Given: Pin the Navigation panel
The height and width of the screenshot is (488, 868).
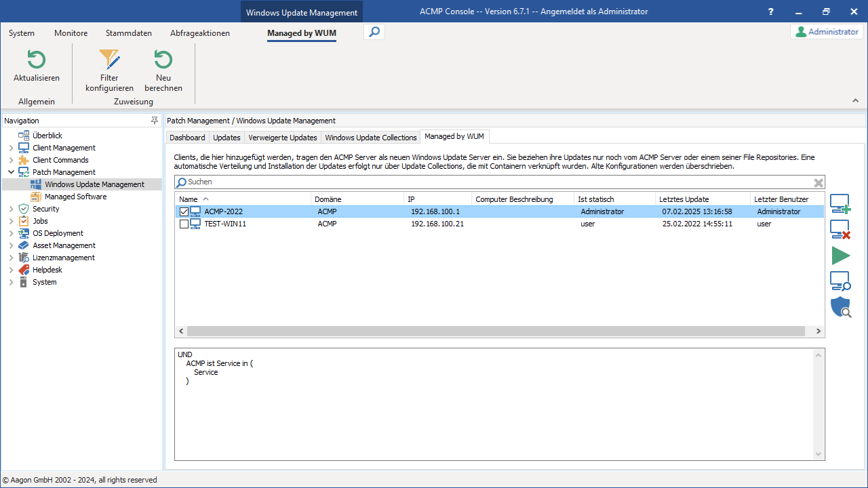Looking at the screenshot, I should tap(155, 121).
